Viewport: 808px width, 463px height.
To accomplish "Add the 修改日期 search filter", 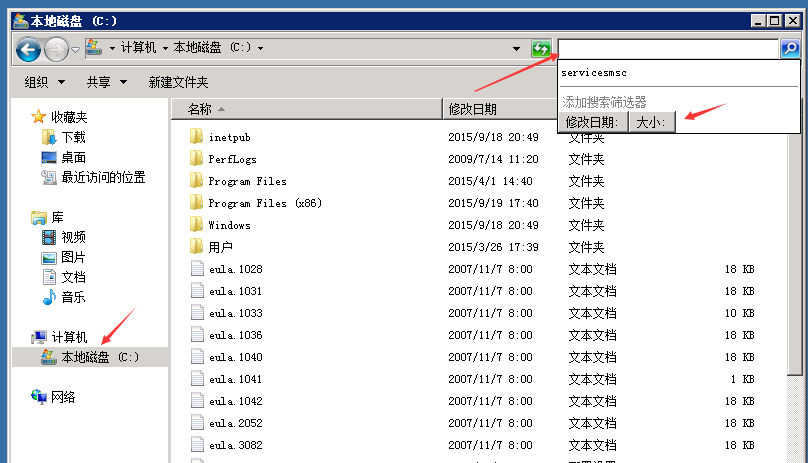I will coord(591,122).
